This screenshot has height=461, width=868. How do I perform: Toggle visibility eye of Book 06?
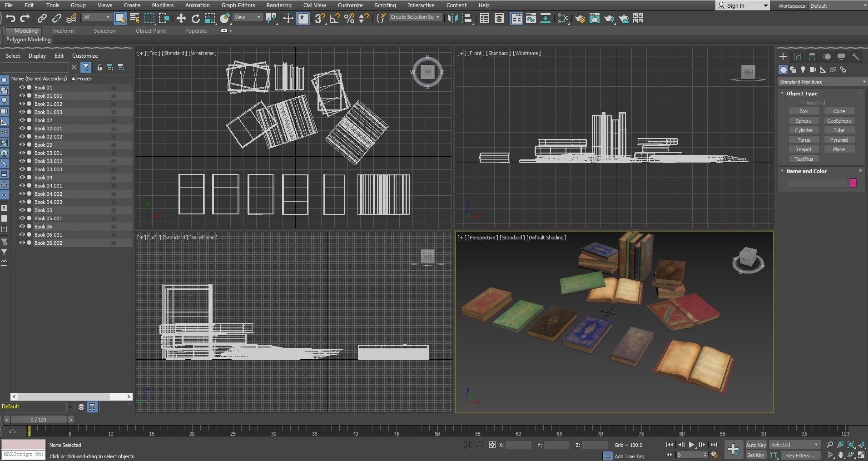[22, 226]
